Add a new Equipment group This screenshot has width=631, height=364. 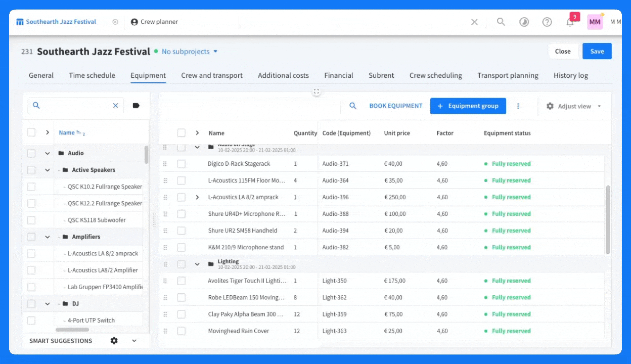pos(468,106)
